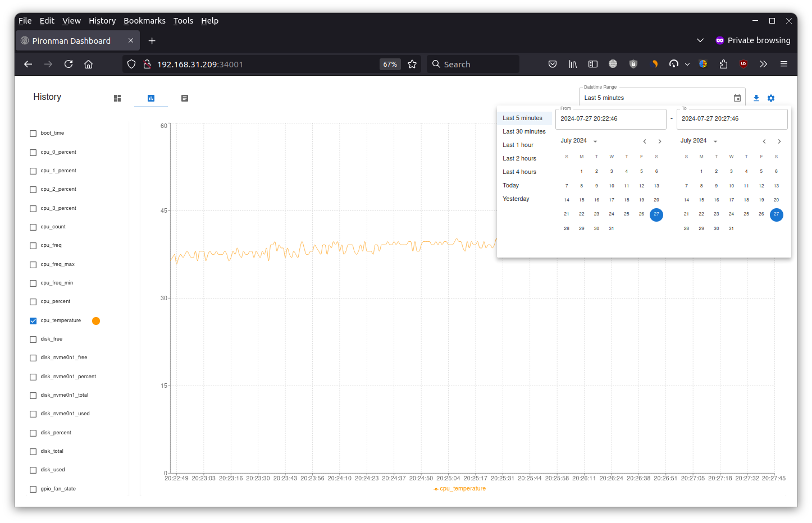Expand the right July 2024 month dropdown
The width and height of the screenshot is (812, 523).
(699, 141)
